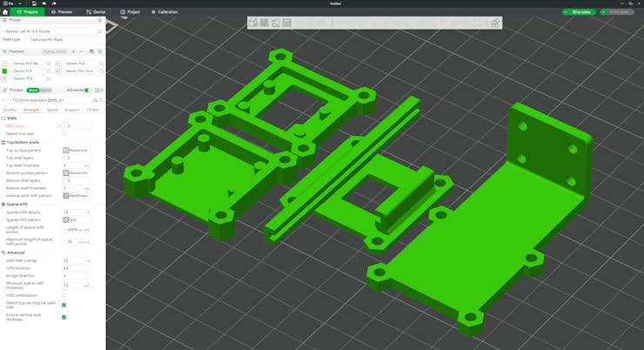Click the Slice plate button
Viewport: 644px width, 350px height.
pos(581,12)
